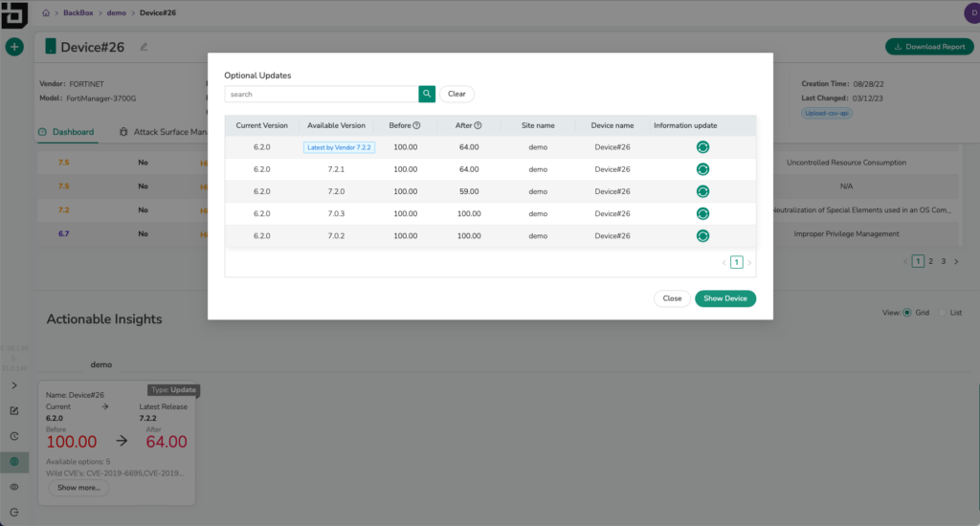Select the Grid view radio button

907,313
